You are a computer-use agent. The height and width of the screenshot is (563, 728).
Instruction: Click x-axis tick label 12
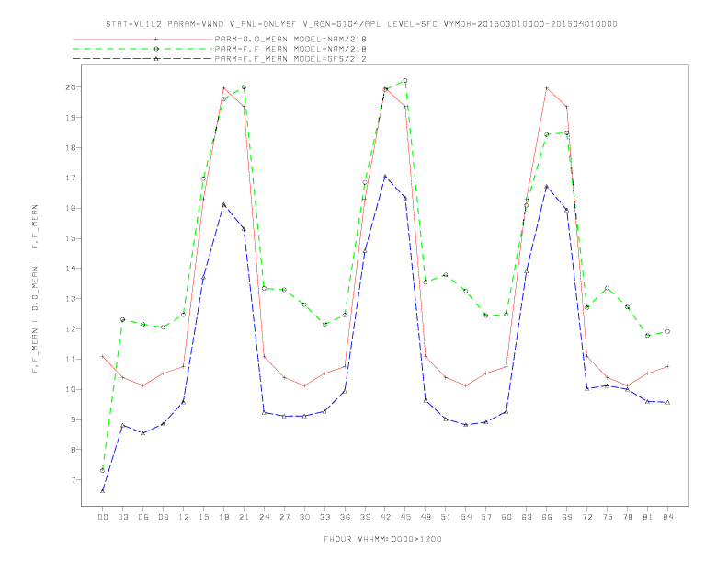pos(184,517)
